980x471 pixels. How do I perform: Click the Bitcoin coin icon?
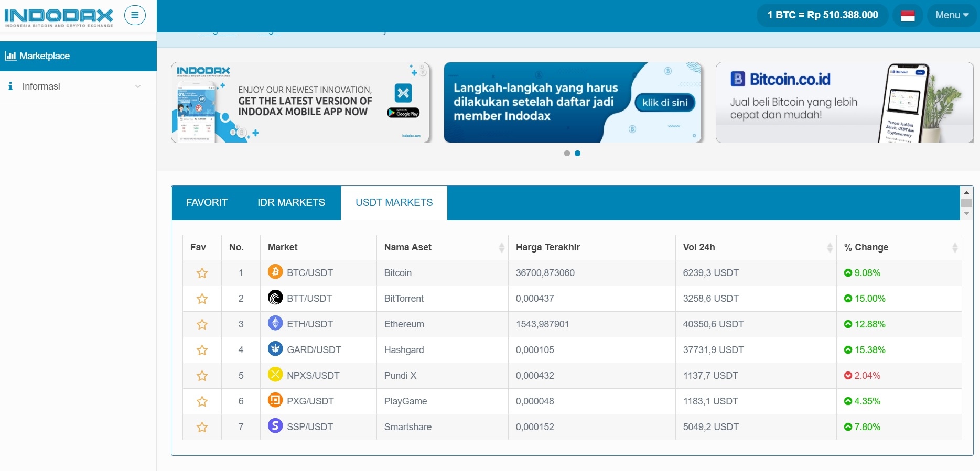[x=275, y=271]
